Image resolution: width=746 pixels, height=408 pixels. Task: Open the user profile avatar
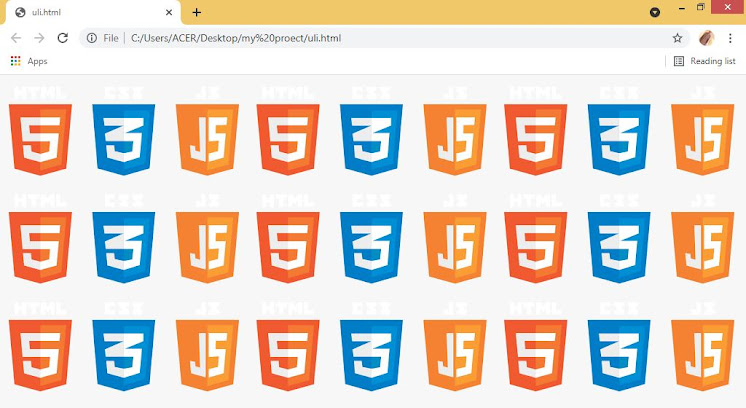[707, 38]
